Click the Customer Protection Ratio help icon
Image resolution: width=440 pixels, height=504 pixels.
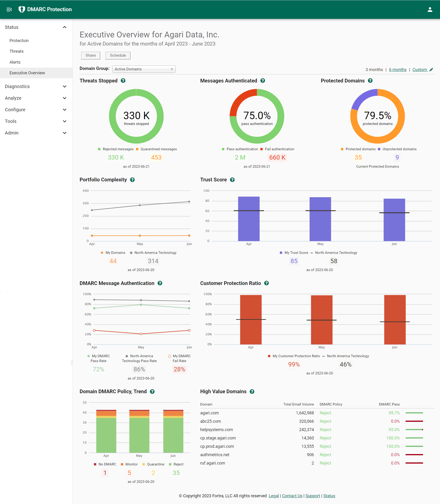click(266, 283)
